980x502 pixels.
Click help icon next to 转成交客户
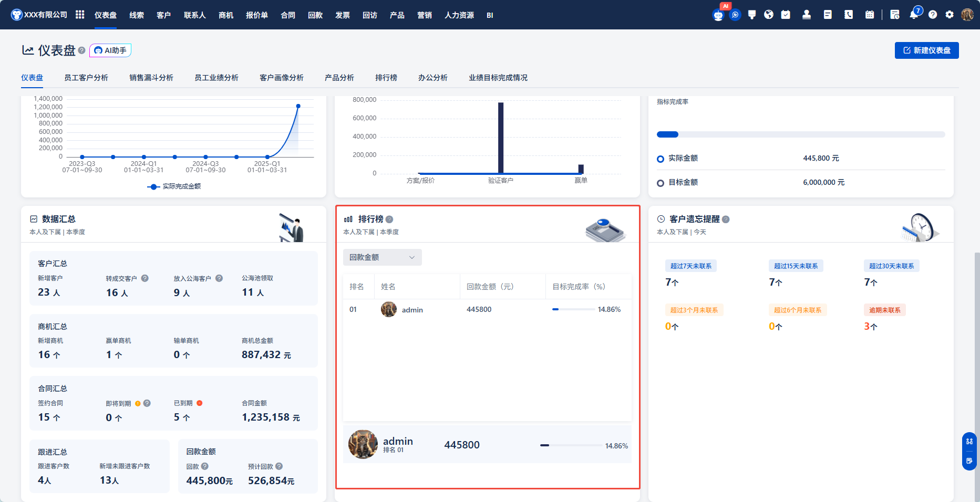145,278
